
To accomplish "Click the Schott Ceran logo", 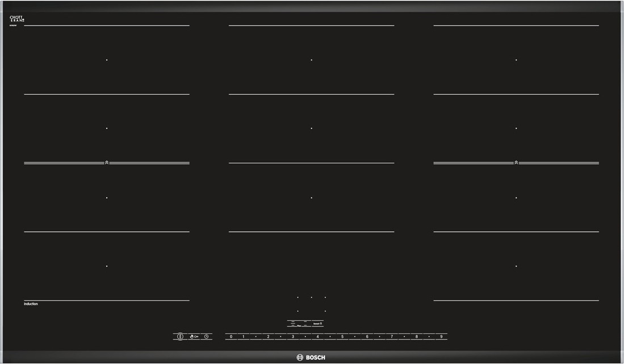I will tap(17, 19).
